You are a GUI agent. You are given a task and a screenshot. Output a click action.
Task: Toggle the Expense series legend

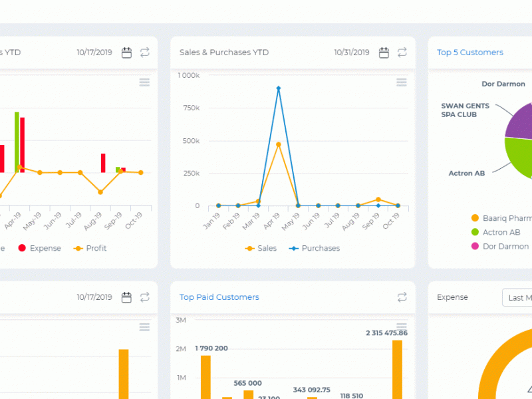point(40,248)
